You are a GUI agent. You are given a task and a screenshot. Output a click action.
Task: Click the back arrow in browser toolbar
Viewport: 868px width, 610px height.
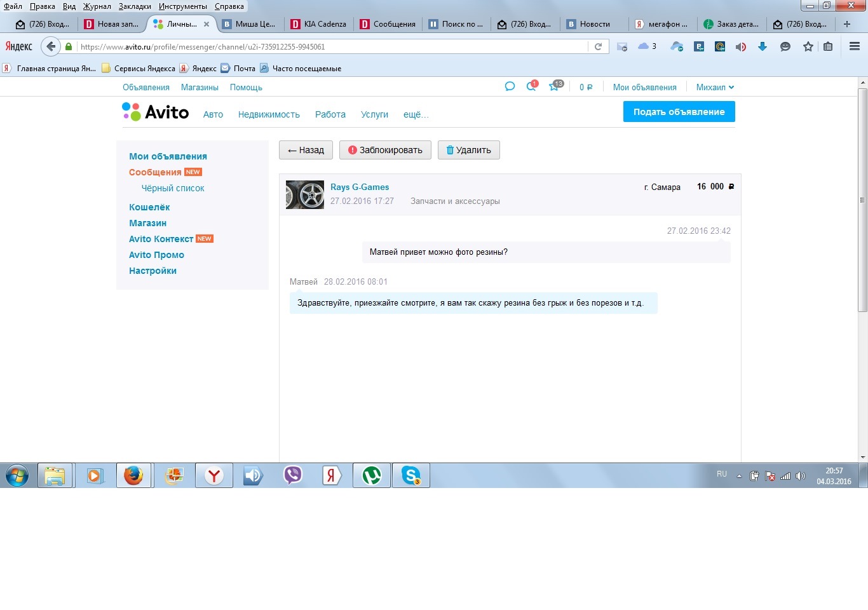[x=51, y=46]
